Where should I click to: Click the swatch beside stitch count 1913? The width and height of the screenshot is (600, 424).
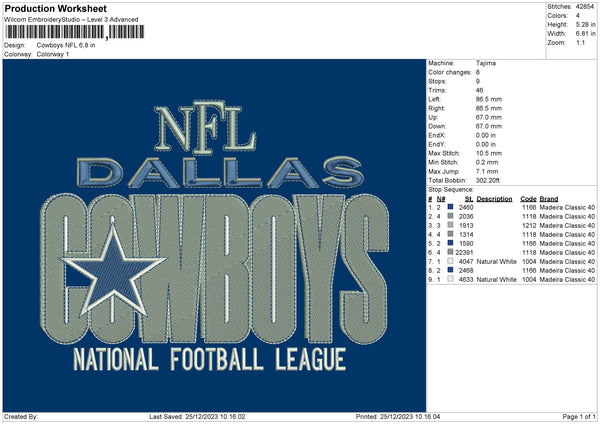(450, 225)
